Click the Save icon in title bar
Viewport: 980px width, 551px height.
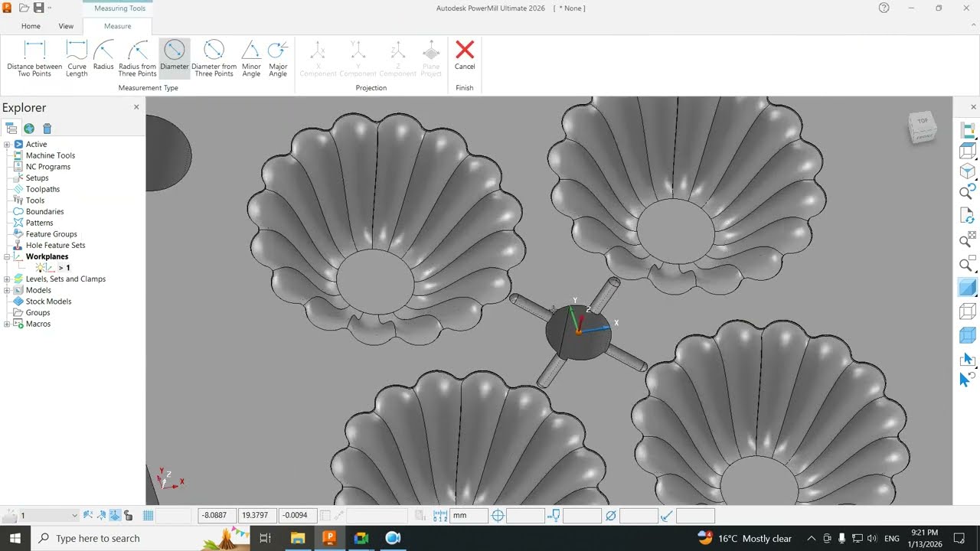(38, 8)
